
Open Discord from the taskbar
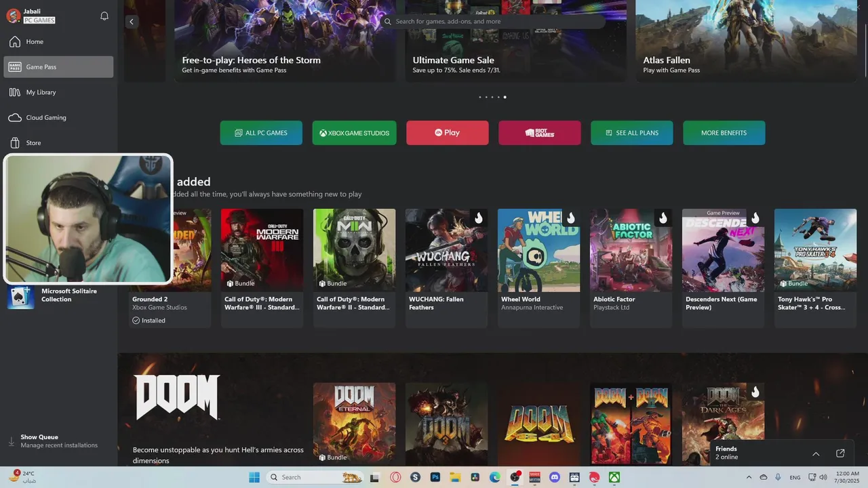[555, 477]
